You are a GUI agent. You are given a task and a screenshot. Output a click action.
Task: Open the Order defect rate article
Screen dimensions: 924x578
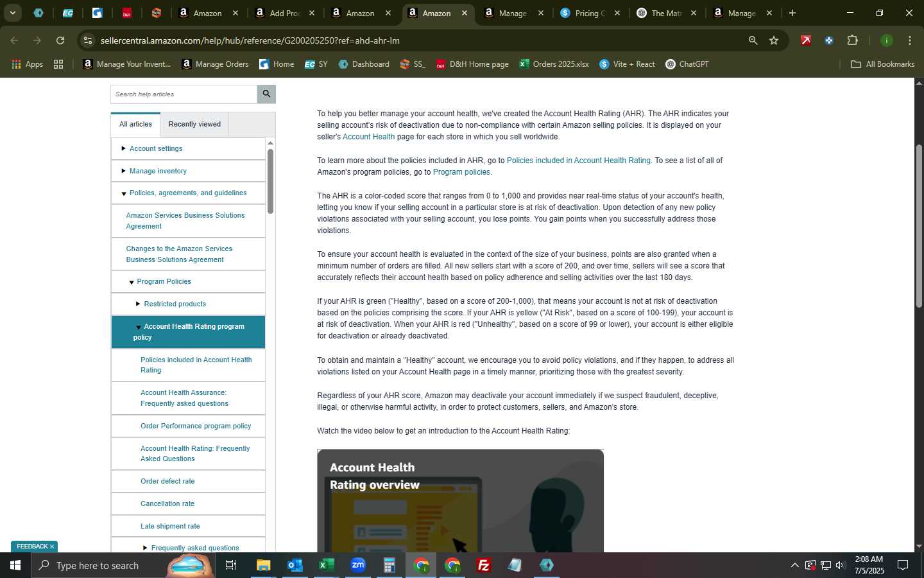167,481
